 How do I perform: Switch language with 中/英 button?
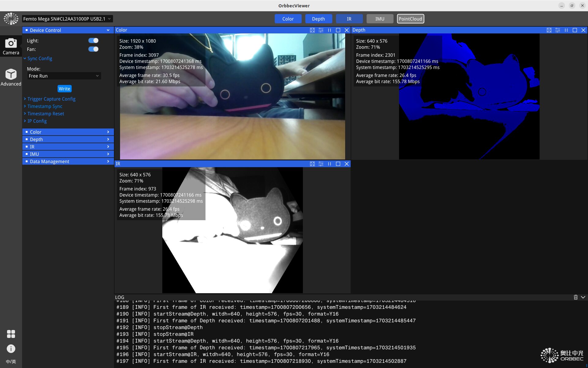(x=11, y=362)
